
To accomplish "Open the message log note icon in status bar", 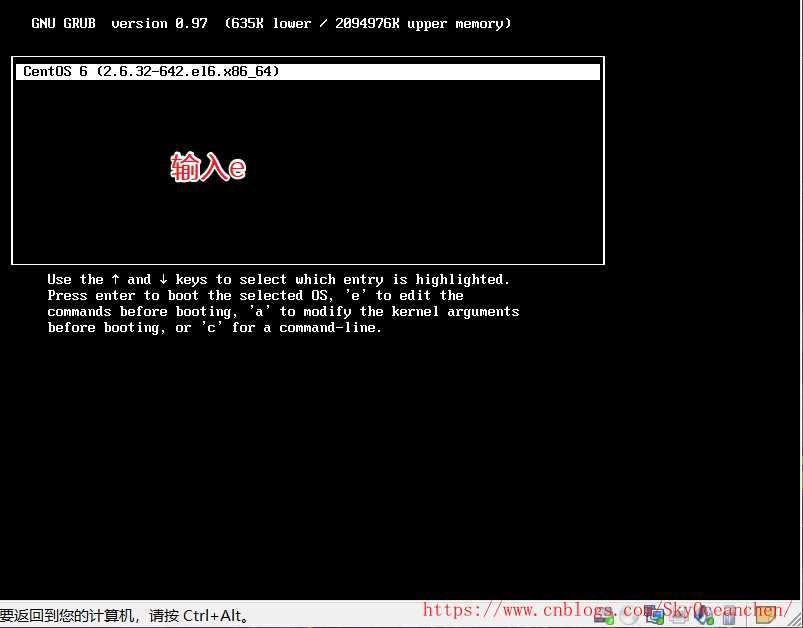I will coord(766,616).
